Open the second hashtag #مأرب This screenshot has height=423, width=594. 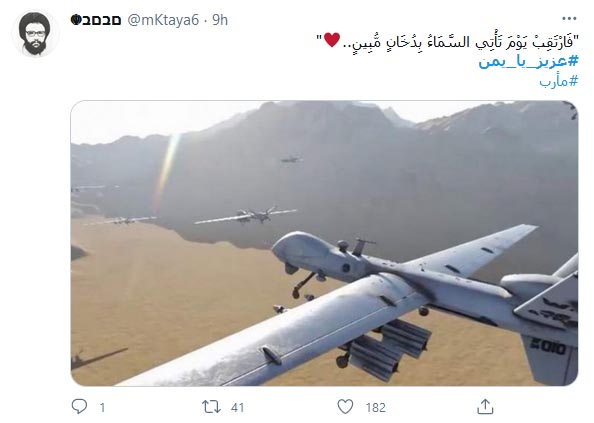tap(559, 81)
